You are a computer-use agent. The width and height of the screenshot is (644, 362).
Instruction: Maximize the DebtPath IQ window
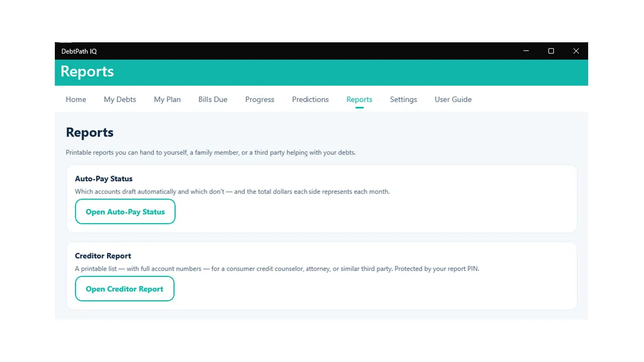tap(551, 51)
